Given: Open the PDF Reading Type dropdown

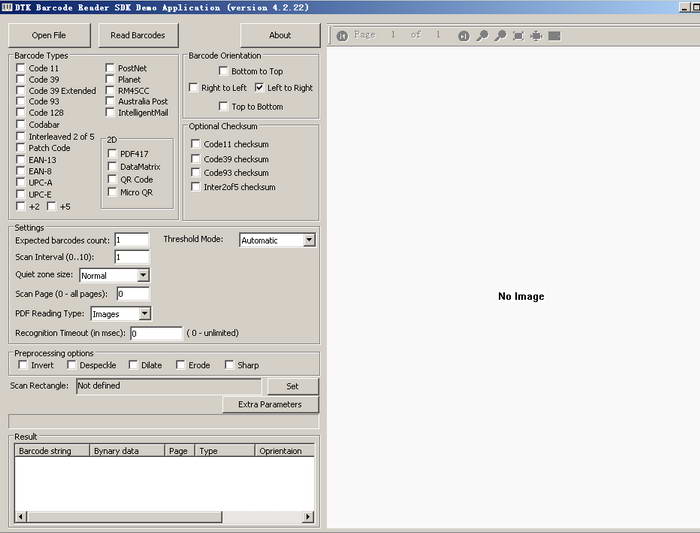Looking at the screenshot, I should pyautogui.click(x=144, y=314).
